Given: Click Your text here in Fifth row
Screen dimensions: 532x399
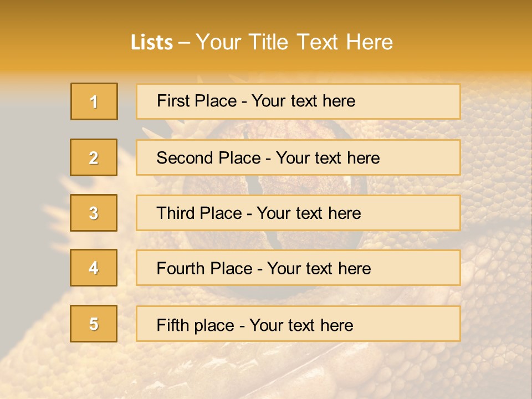Looking at the screenshot, I should pos(301,325).
